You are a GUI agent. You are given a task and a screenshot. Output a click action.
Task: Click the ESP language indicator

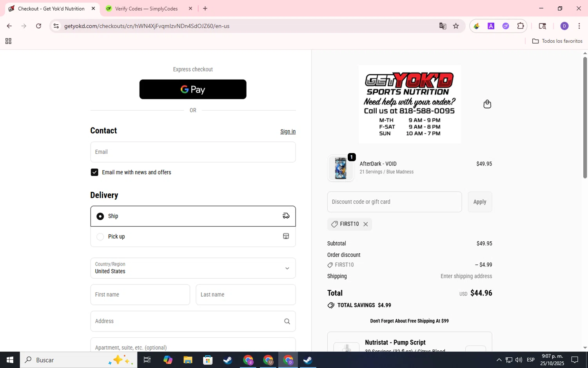(530, 360)
